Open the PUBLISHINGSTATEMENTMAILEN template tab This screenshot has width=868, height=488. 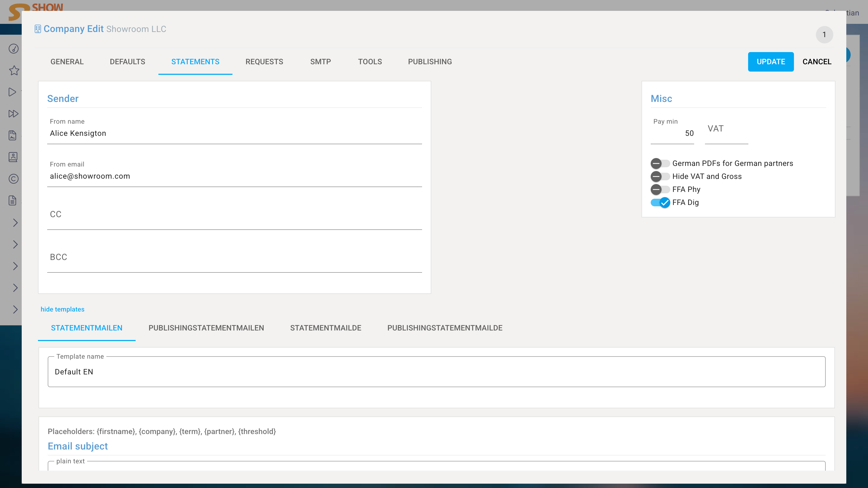[x=206, y=328]
